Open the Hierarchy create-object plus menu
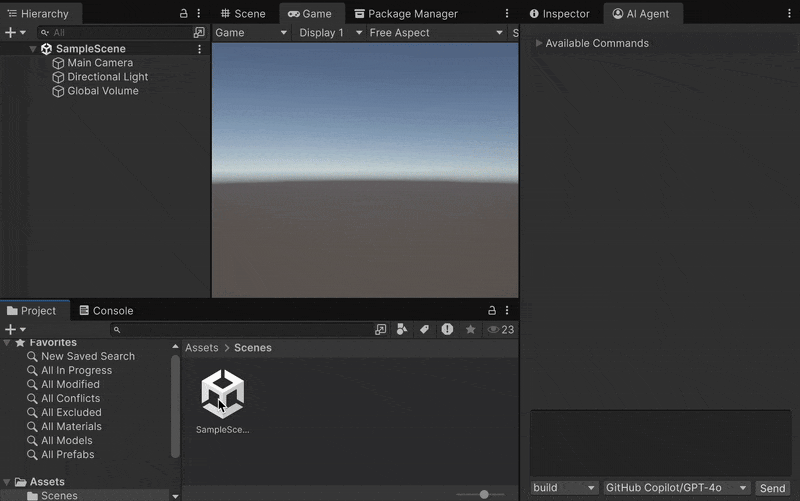The height and width of the screenshot is (501, 800). (x=15, y=33)
